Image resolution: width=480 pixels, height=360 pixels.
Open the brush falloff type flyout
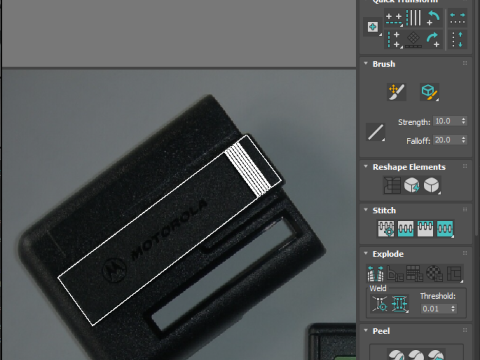point(375,132)
